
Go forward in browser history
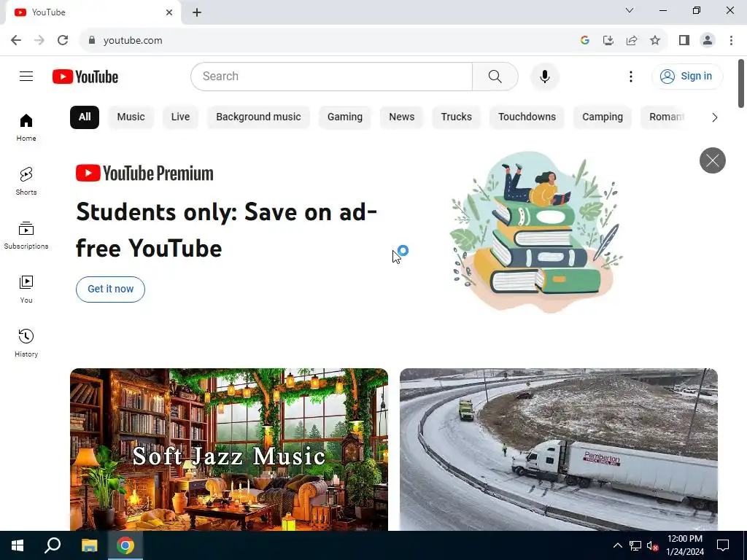click(39, 40)
